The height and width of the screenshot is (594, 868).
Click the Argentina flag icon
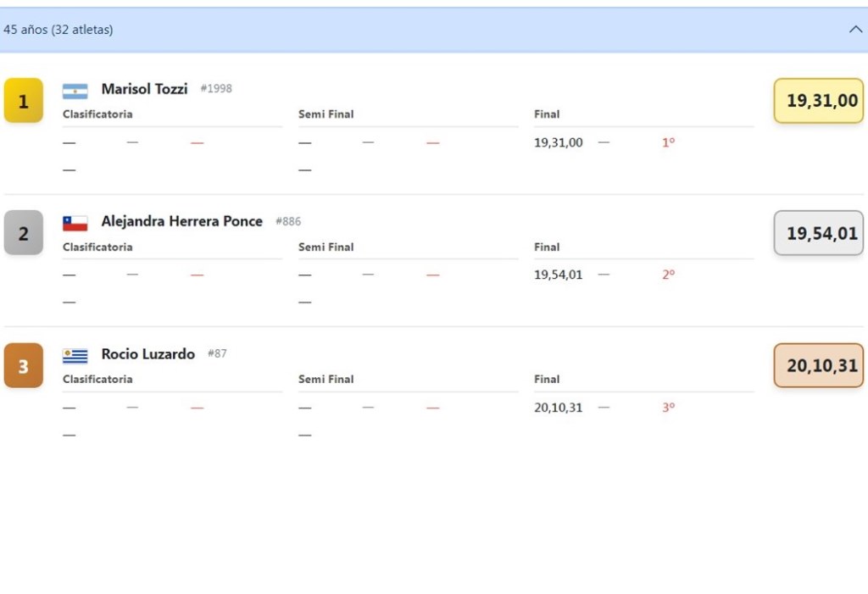pos(75,91)
